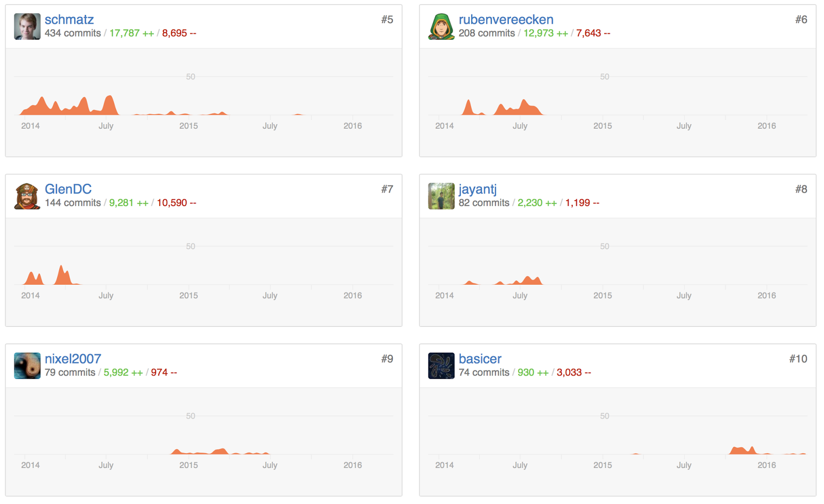824x504 pixels.
Task: View basicer's 74 commits
Action: pyautogui.click(x=484, y=373)
